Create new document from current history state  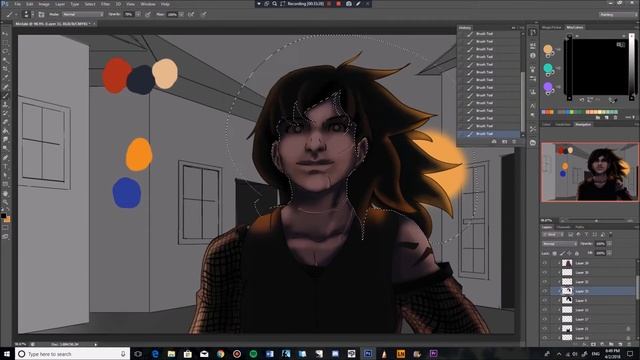pos(494,142)
